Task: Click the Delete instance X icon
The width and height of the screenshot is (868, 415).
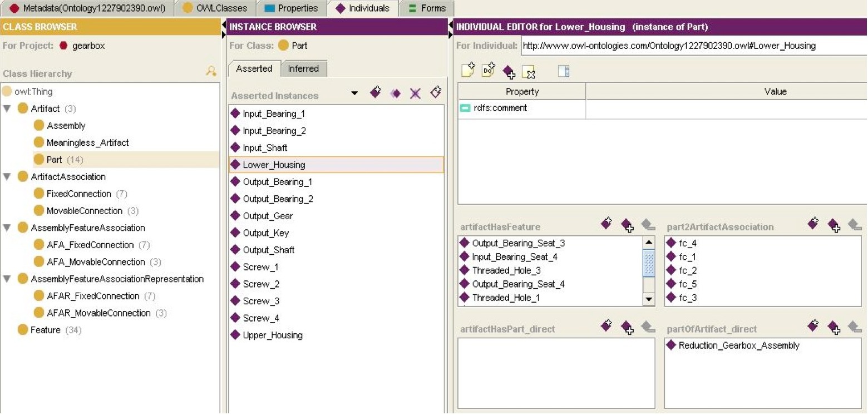Action: tap(415, 93)
